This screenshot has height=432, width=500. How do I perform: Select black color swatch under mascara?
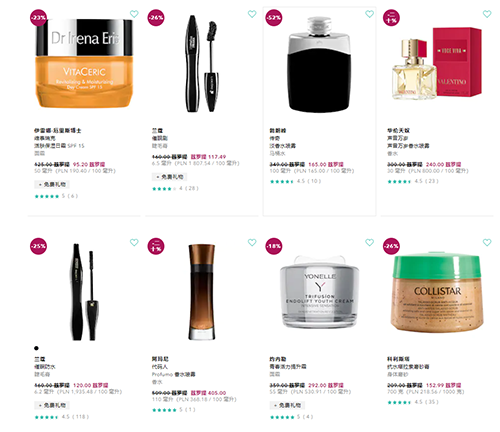point(36,348)
